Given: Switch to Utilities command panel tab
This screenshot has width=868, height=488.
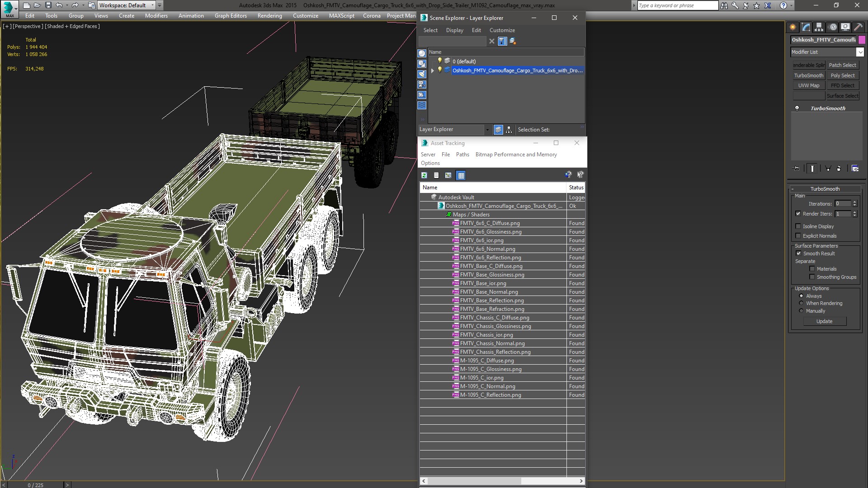Looking at the screenshot, I should [858, 27].
